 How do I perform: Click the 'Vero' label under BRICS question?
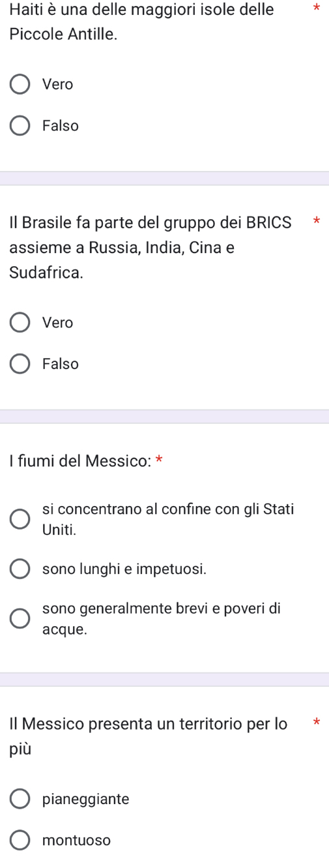coord(58,323)
